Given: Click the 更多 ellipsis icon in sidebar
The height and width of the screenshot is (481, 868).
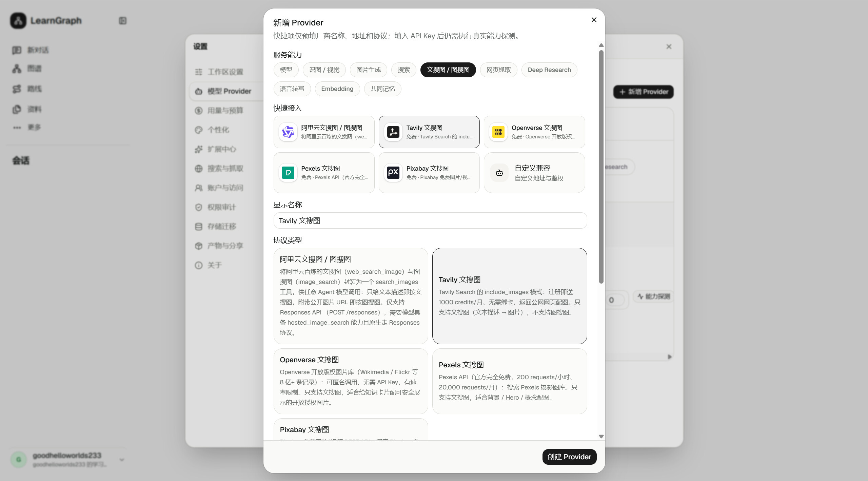Looking at the screenshot, I should tap(17, 128).
